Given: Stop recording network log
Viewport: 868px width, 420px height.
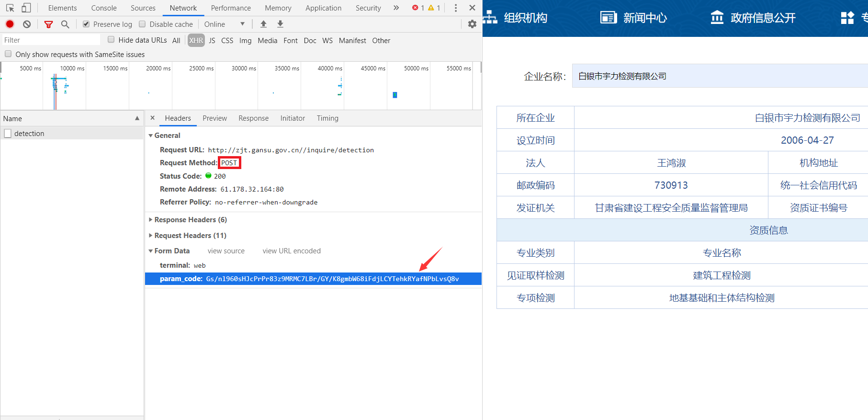Looking at the screenshot, I should tap(10, 24).
